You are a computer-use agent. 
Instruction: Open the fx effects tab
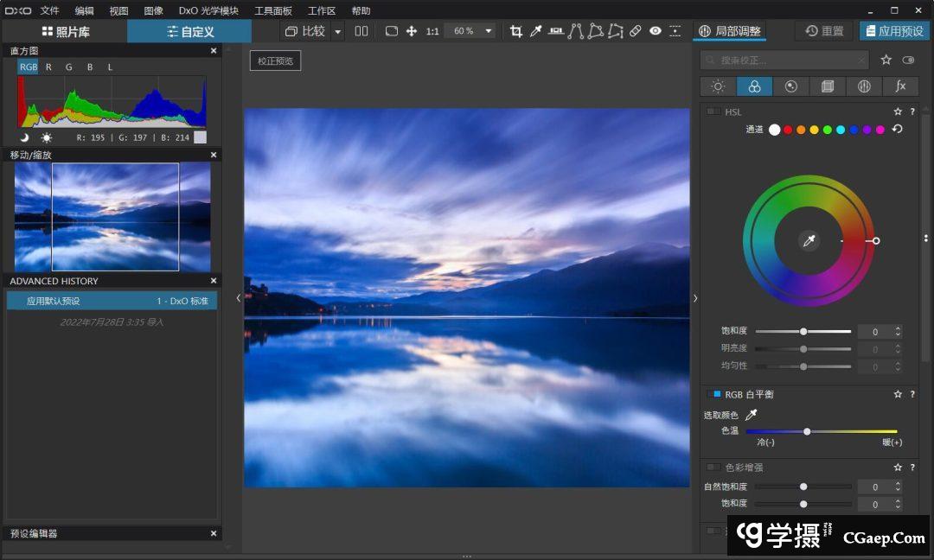click(900, 86)
